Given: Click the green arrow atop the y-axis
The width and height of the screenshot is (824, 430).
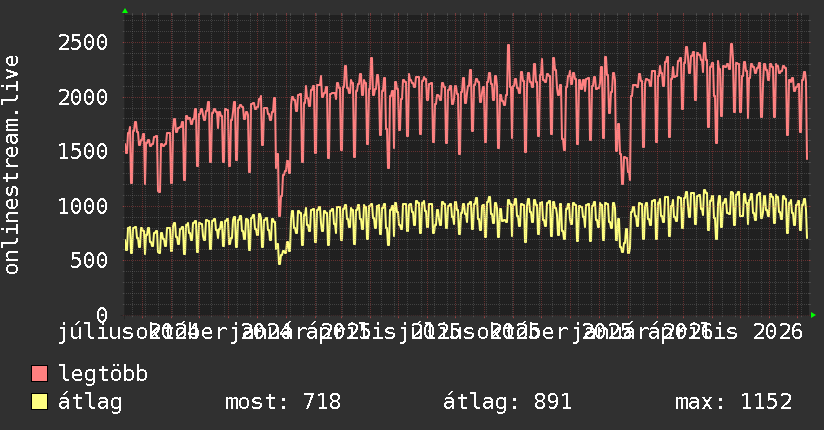Looking at the screenshot, I should [125, 11].
